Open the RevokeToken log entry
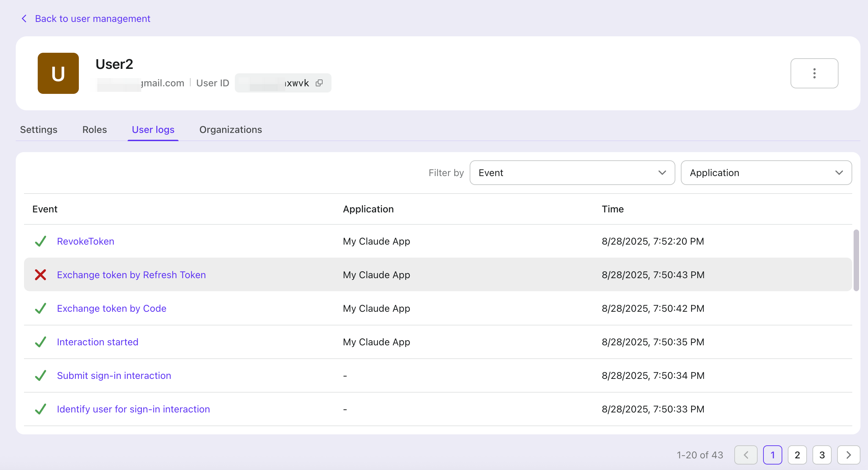 click(x=86, y=241)
